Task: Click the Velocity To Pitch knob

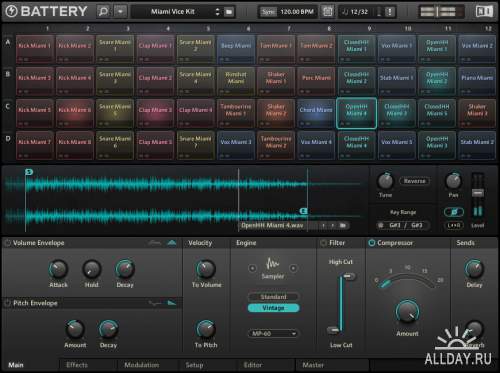Action: coord(206,329)
